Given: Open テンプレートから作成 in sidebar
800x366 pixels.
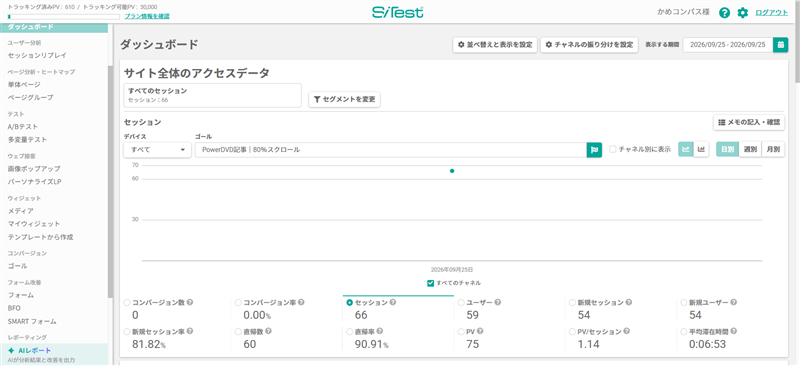Looking at the screenshot, I should pos(40,237).
